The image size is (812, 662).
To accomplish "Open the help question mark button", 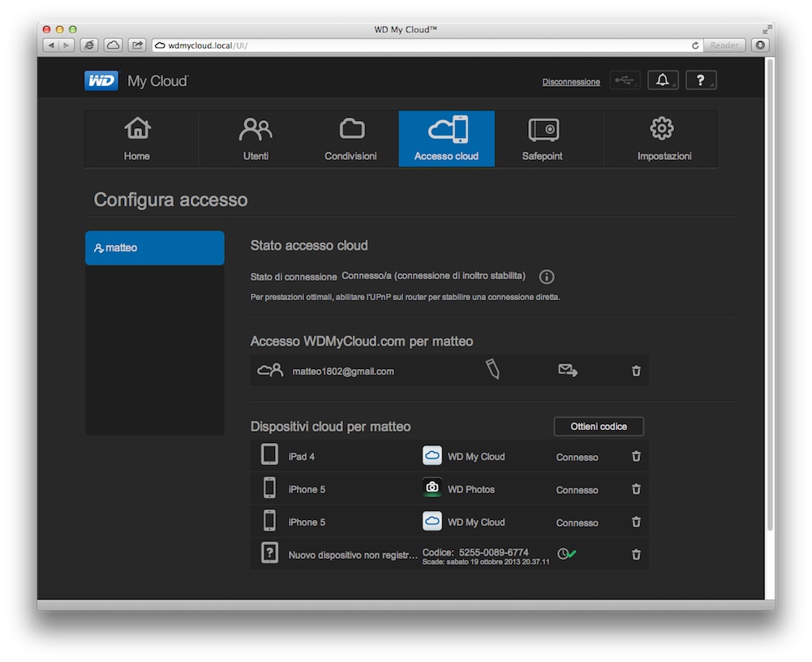I will 701,80.
